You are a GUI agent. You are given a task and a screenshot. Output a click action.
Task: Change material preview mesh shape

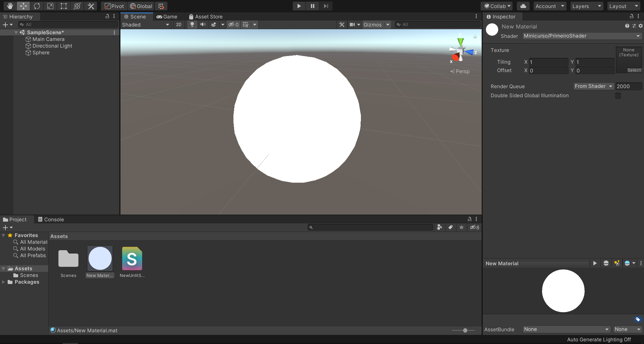[x=606, y=263]
